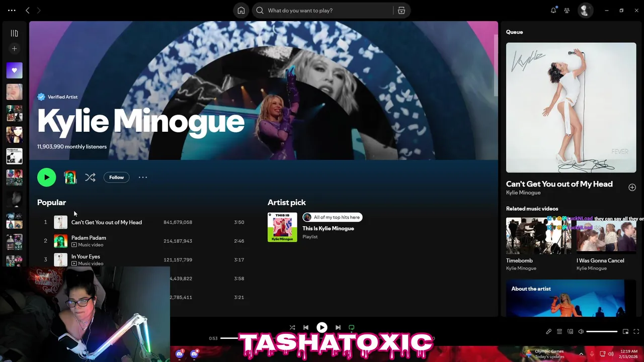
Task: Open the lyrics microphone icon
Action: pos(549,332)
